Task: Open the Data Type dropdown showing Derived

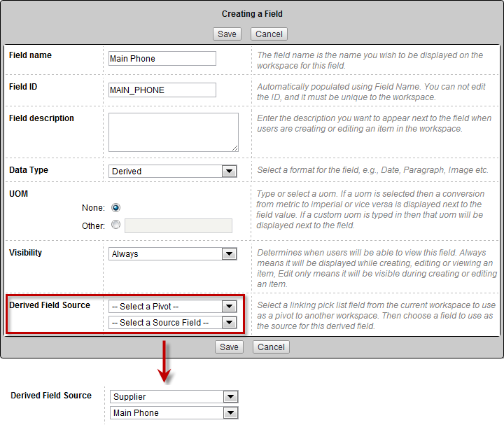Action: pos(173,171)
